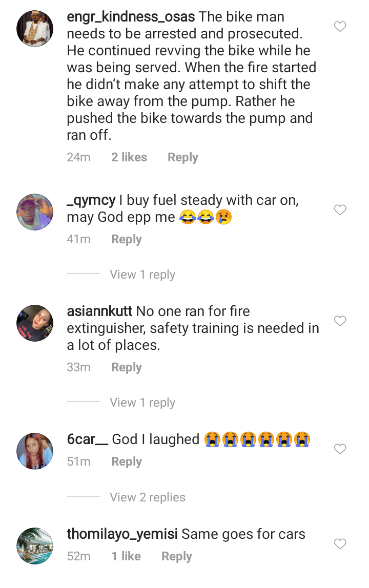Reply to thomilayo_yemisi's comment
This screenshot has width=369, height=588.
click(177, 556)
